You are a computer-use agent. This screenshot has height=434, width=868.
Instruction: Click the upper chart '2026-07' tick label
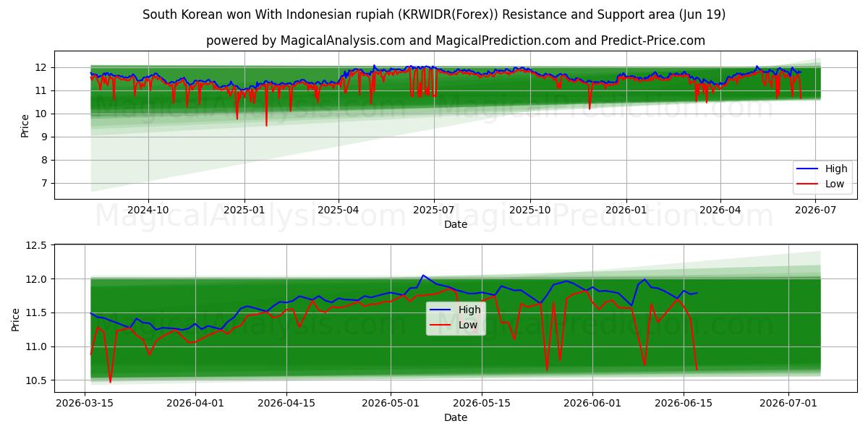coord(815,210)
